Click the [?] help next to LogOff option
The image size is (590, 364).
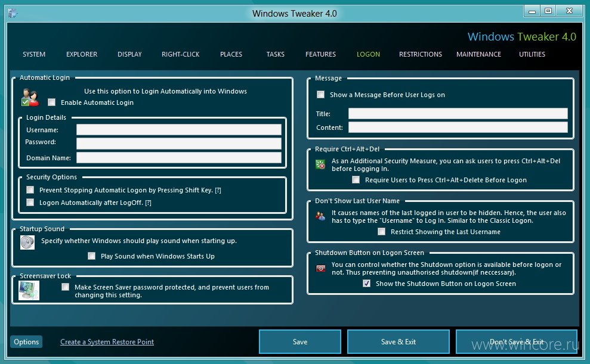point(149,203)
